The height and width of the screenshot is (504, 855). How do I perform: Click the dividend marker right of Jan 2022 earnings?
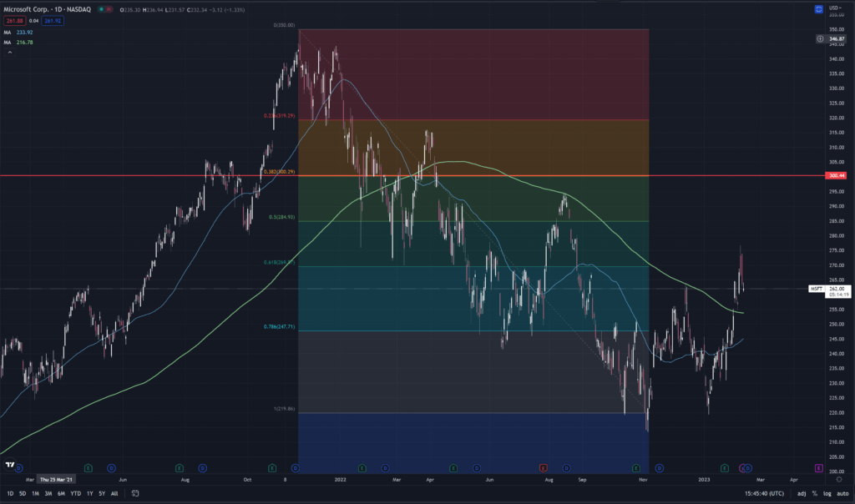[x=385, y=468]
